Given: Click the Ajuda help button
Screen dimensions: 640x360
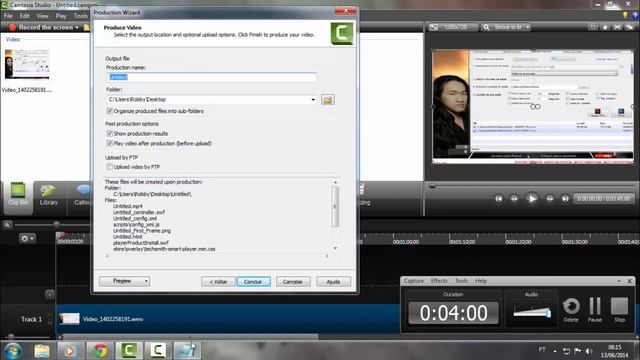Looking at the screenshot, I should point(333,282).
